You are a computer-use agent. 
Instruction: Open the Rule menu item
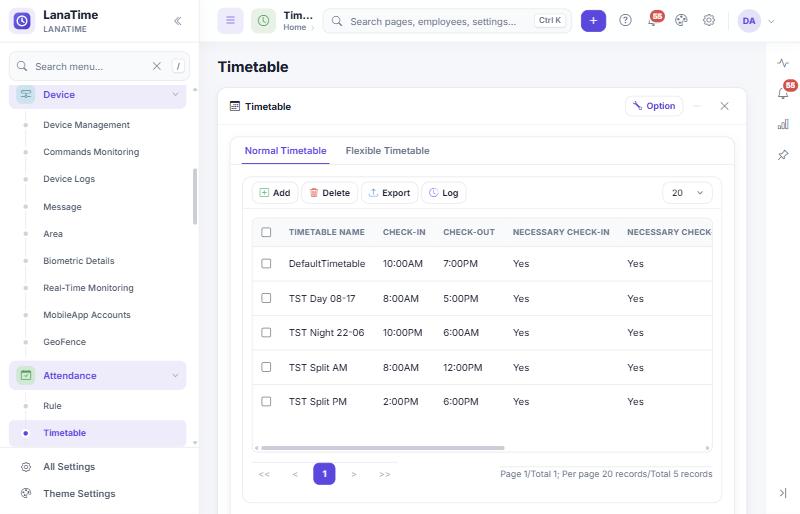coord(52,406)
